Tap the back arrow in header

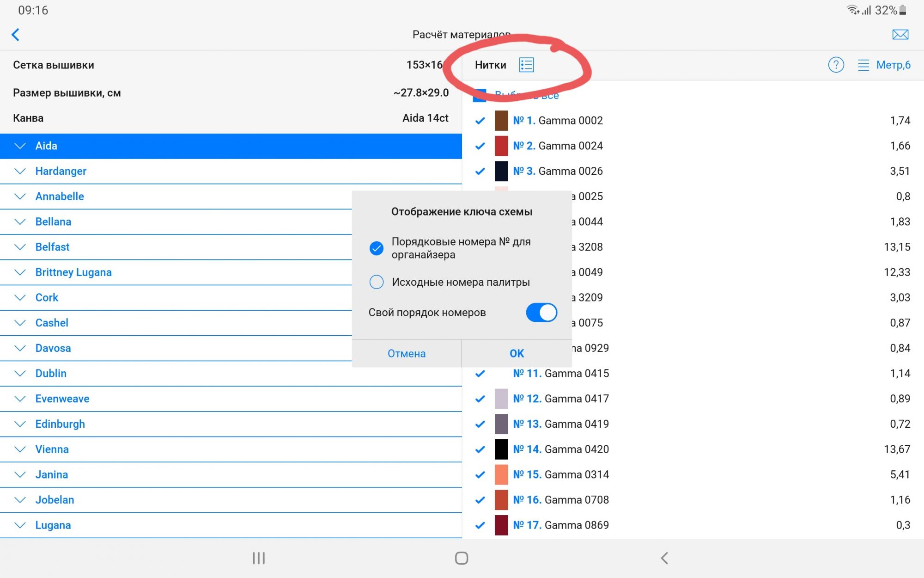coord(16,35)
